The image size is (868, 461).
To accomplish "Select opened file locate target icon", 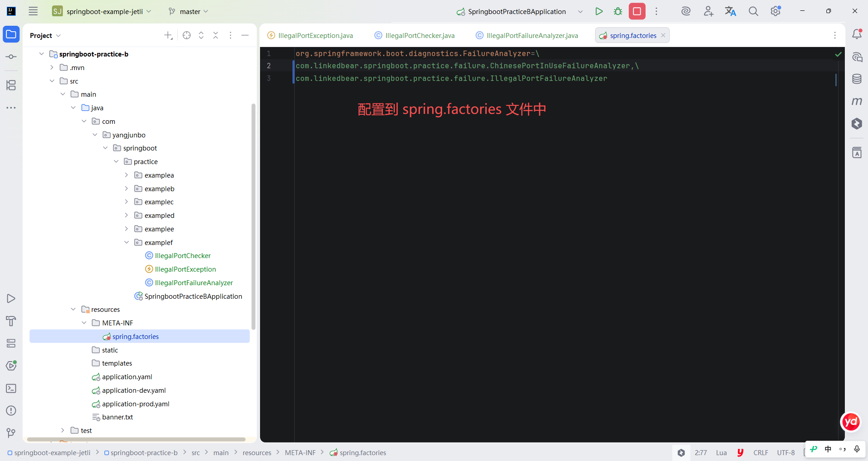I will (187, 35).
